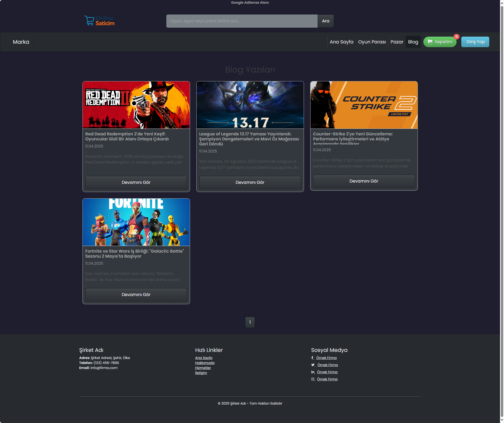This screenshot has height=423, width=504.
Task: Open the Red Dead Redemption 2 thumbnail
Action: click(x=136, y=105)
